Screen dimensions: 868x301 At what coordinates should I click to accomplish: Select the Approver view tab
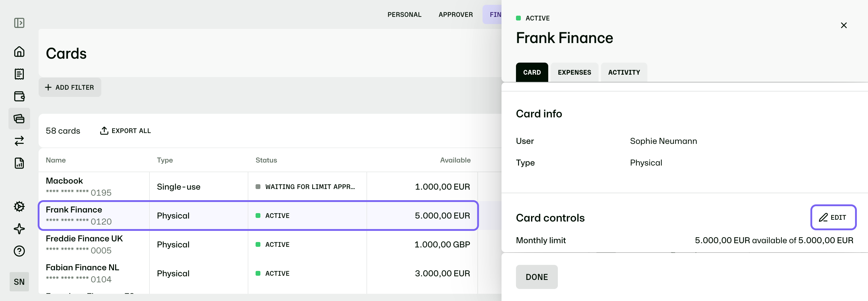coord(456,14)
